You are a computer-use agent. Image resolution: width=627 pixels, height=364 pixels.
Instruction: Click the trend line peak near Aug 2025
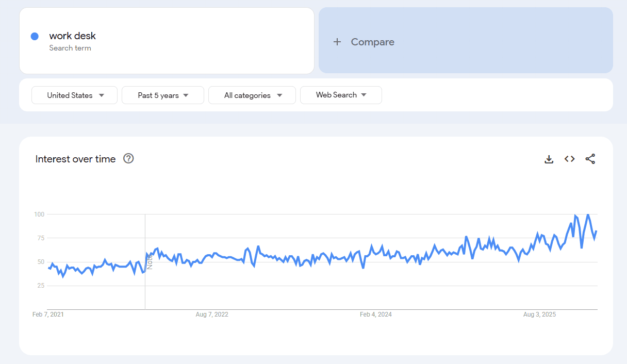(576, 214)
